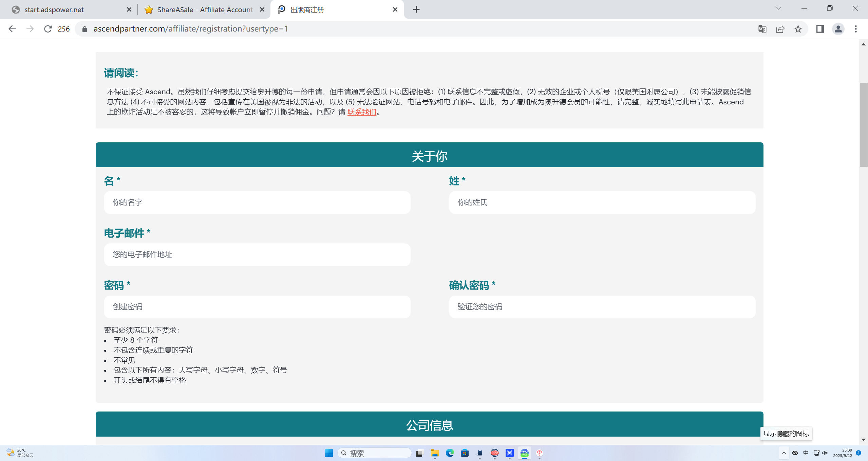Click the page vertical scrollbar thumb
This screenshot has height=461, width=868.
(x=864, y=124)
